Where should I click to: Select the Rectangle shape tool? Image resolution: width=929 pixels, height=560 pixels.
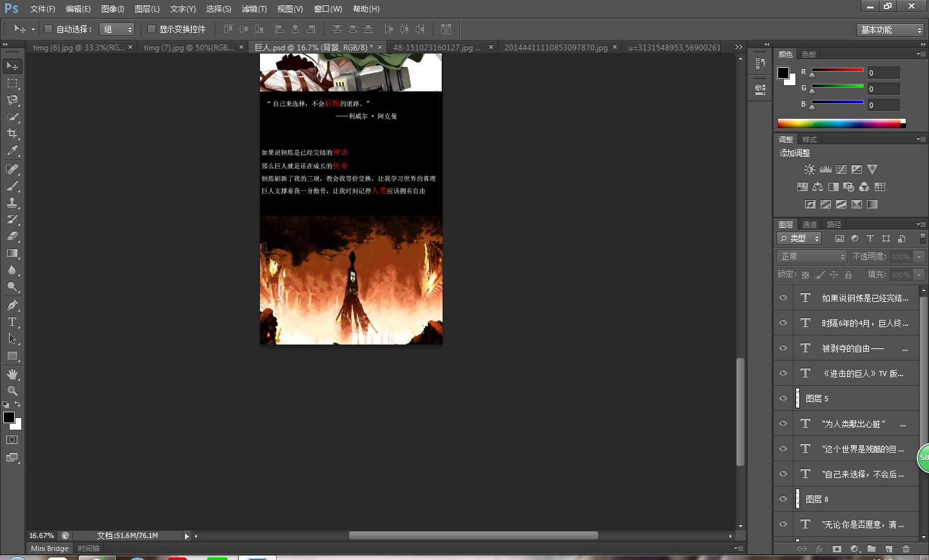[x=12, y=355]
